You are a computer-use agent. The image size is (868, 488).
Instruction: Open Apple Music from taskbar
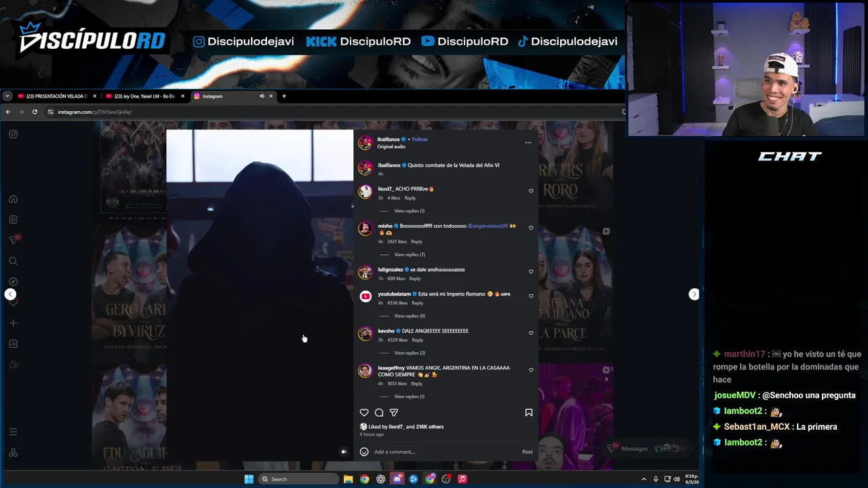tap(462, 479)
